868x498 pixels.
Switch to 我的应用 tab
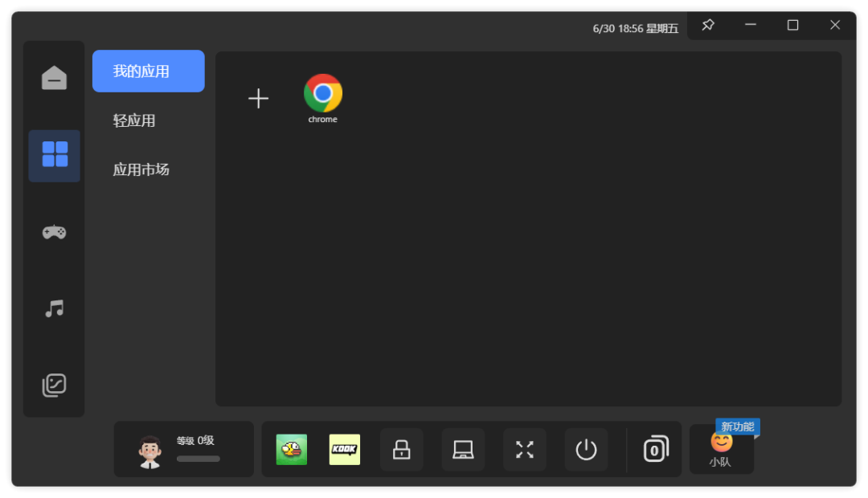click(149, 71)
